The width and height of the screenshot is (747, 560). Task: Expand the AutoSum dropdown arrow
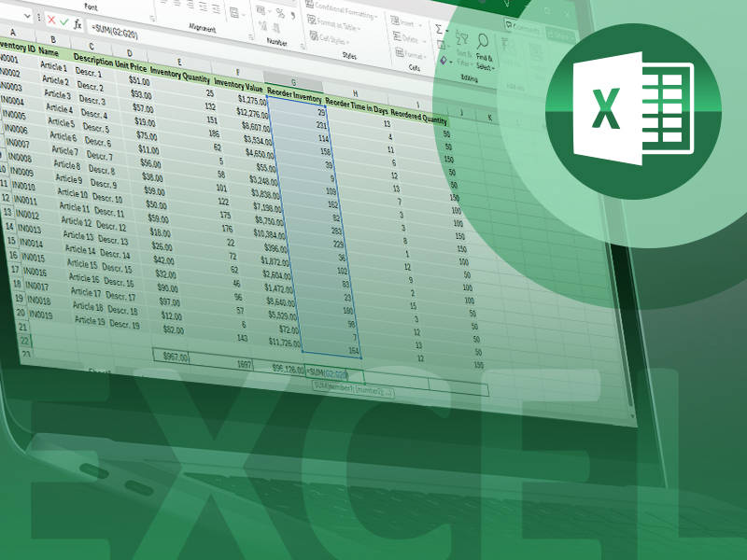[447, 32]
